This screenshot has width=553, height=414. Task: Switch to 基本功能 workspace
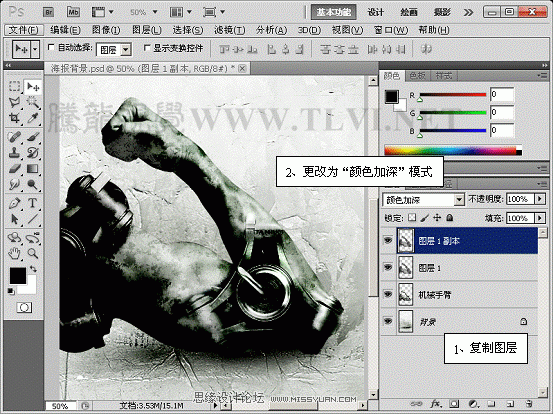tap(334, 12)
